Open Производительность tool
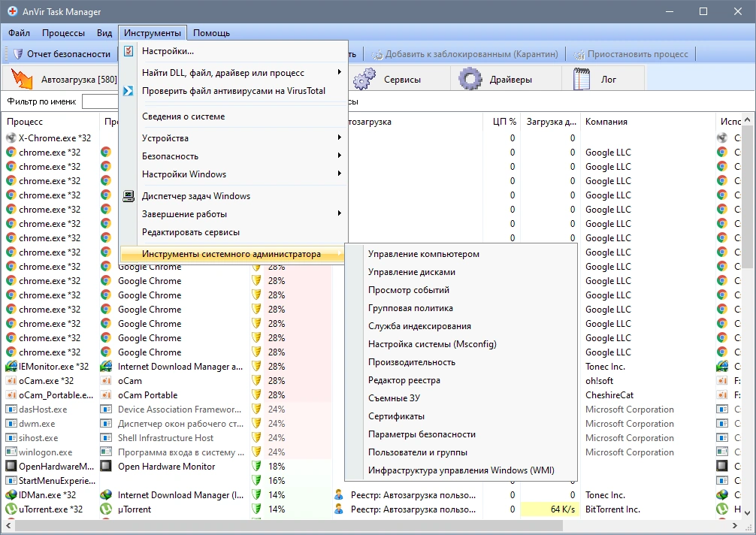 point(411,362)
